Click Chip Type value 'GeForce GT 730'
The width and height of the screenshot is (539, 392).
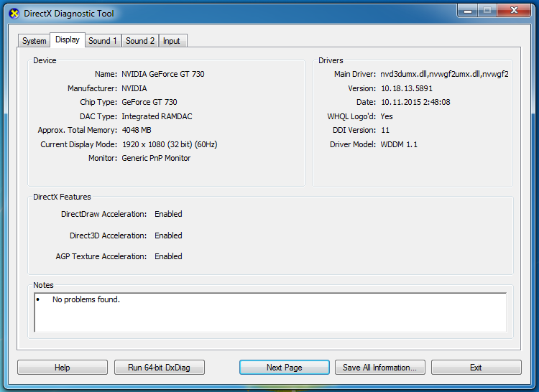point(149,102)
